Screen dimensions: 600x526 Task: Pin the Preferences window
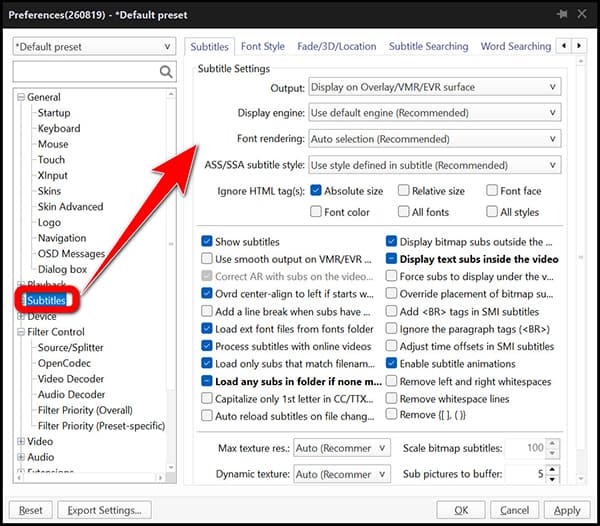coord(562,15)
